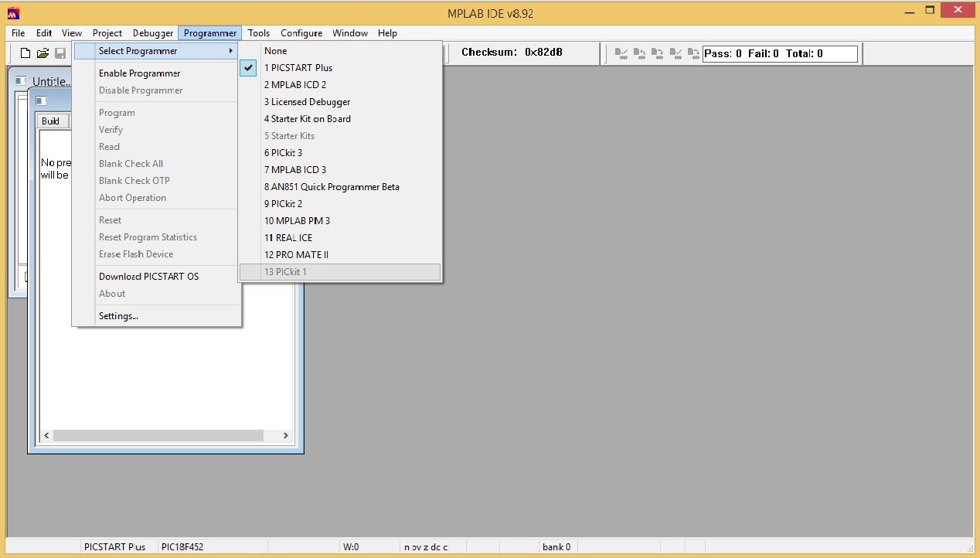Select 11 REAL ICE programmer
Screen dimensions: 980x558
340,238
